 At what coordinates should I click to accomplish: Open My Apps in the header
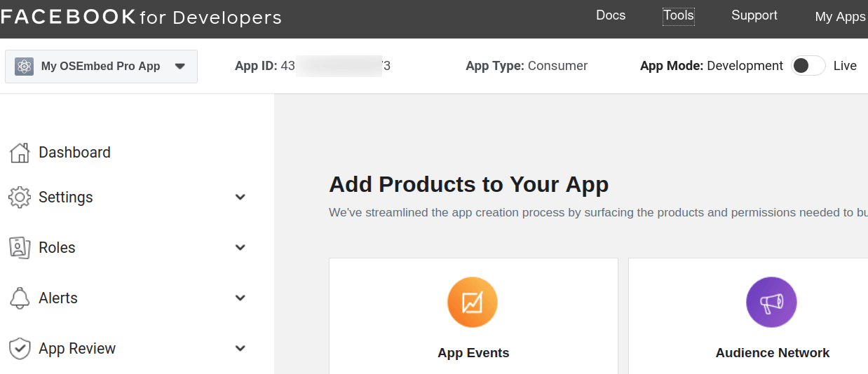point(840,17)
